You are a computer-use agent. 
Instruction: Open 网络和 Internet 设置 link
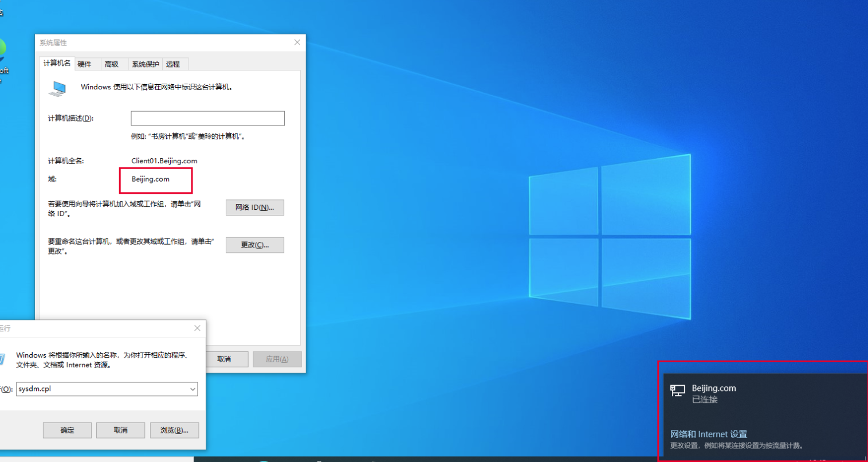tap(708, 434)
